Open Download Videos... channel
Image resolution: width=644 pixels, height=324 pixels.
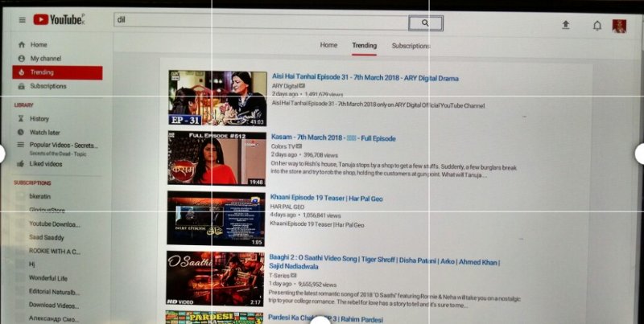tap(54, 306)
